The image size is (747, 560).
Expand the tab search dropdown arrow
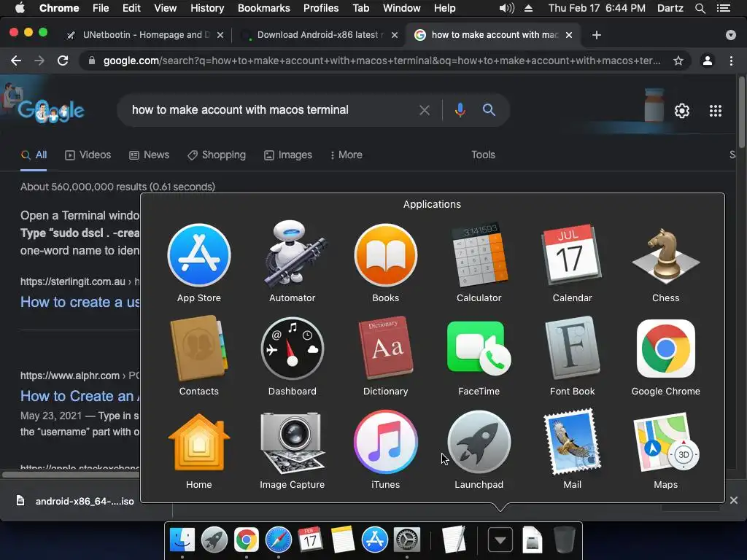coord(730,35)
